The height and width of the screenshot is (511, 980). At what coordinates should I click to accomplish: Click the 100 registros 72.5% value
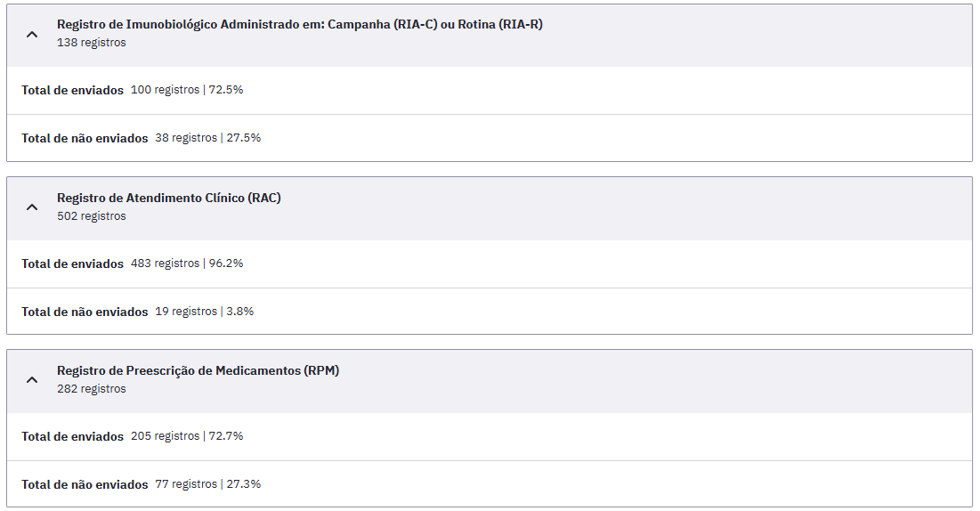(x=187, y=89)
